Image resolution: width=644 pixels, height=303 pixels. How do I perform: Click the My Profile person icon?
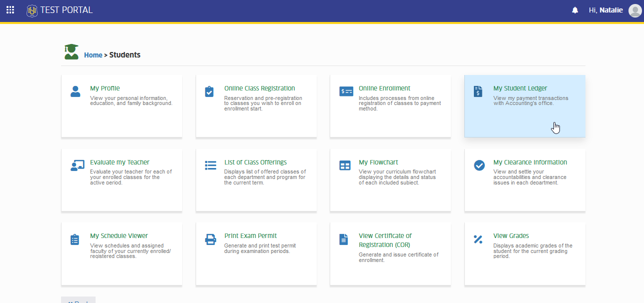tap(76, 91)
